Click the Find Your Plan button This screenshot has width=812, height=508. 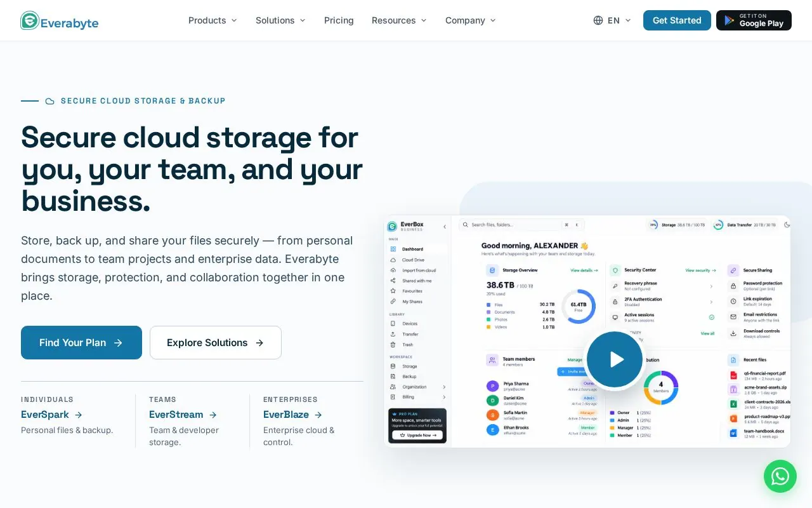tap(81, 343)
